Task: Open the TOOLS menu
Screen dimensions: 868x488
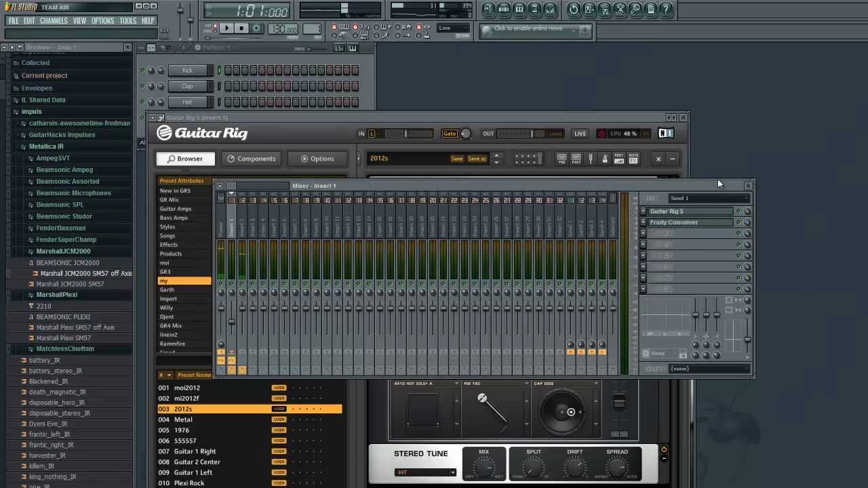Action: 128,21
